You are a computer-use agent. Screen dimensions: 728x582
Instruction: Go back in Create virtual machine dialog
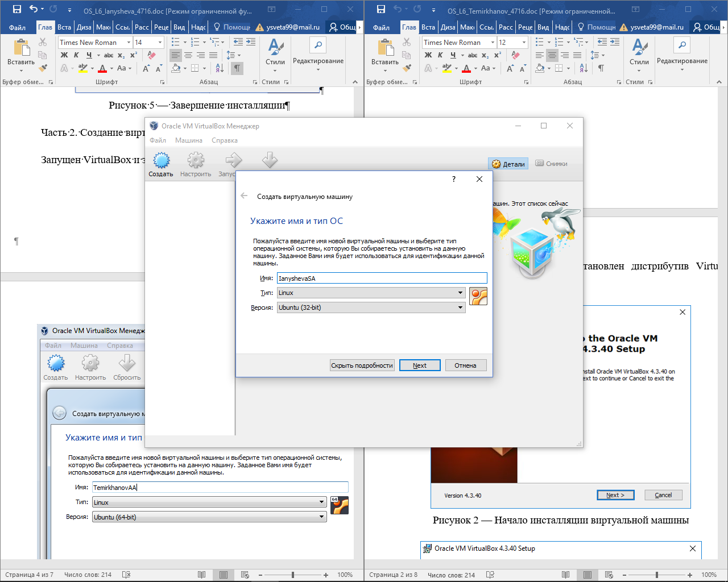coord(244,196)
